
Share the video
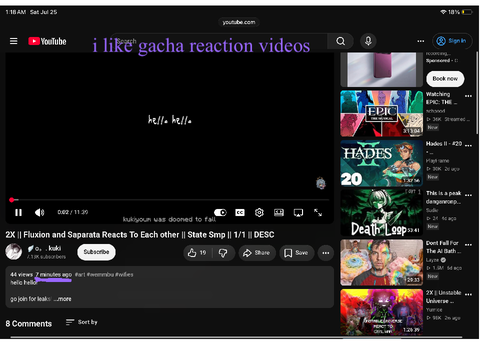(x=257, y=253)
